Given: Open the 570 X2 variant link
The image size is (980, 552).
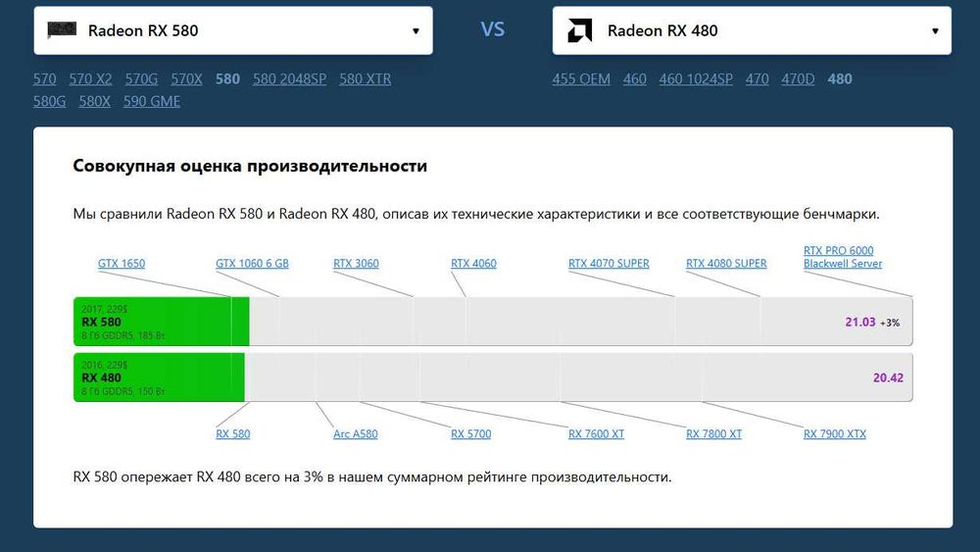Looking at the screenshot, I should (90, 78).
